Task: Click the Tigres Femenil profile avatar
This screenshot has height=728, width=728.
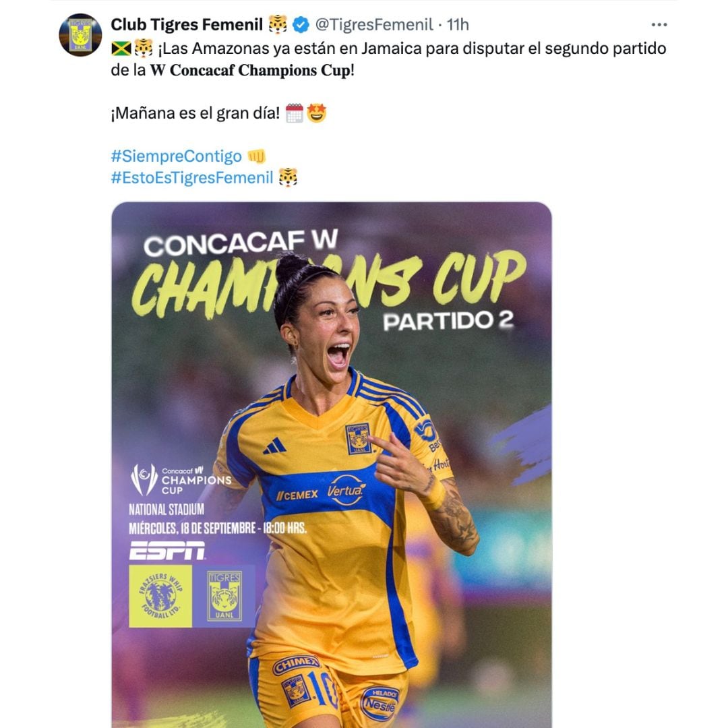Action: [80, 35]
